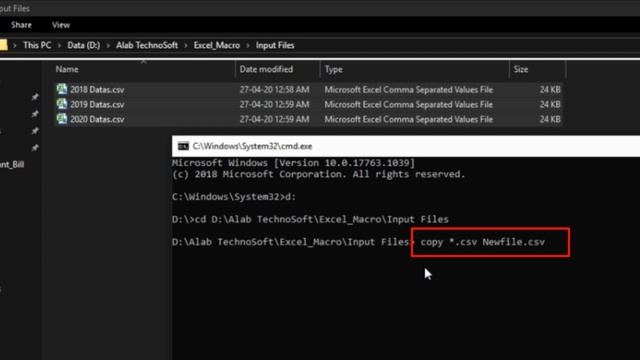The width and height of the screenshot is (640, 360).
Task: Click file type cell of 2018 Datas.csv
Action: pos(409,90)
